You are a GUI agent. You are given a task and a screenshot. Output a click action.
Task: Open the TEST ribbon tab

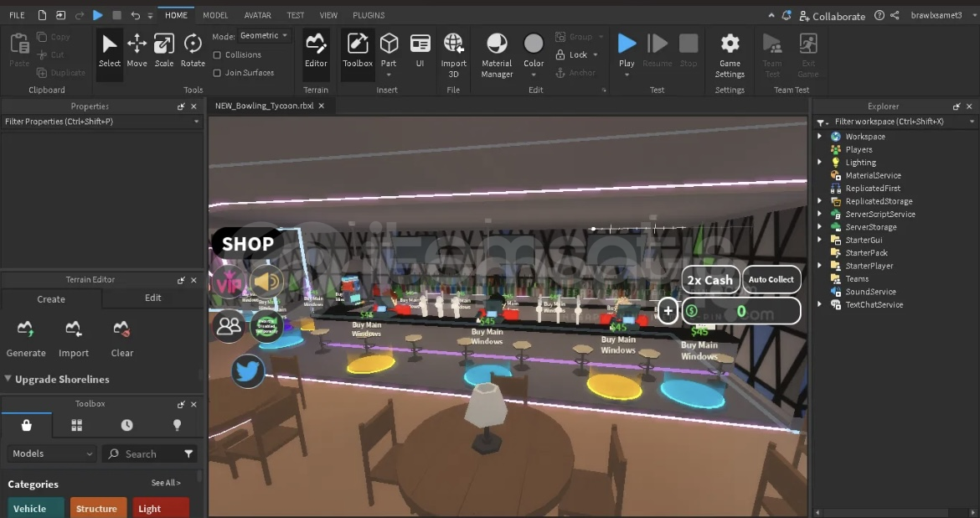click(x=296, y=15)
